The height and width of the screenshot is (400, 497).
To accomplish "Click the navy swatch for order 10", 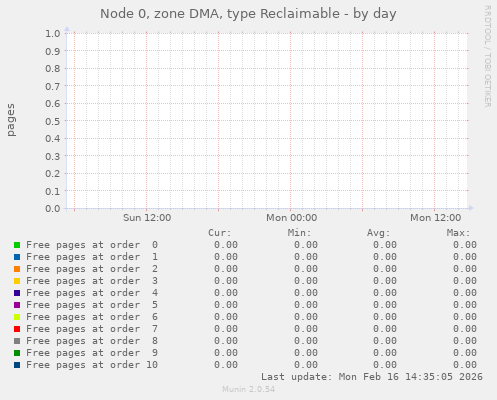I will click(x=17, y=365).
